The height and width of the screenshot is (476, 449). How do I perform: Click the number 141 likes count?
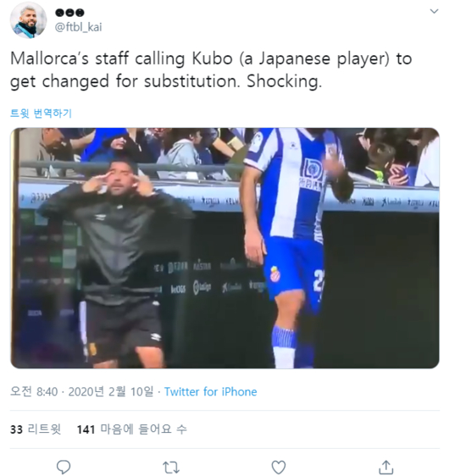point(86,429)
